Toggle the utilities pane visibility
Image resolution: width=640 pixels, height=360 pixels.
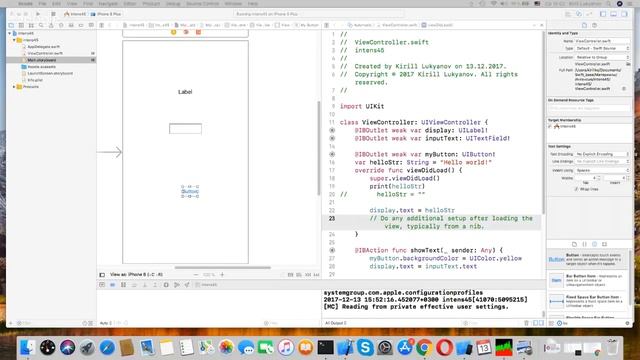(x=624, y=14)
